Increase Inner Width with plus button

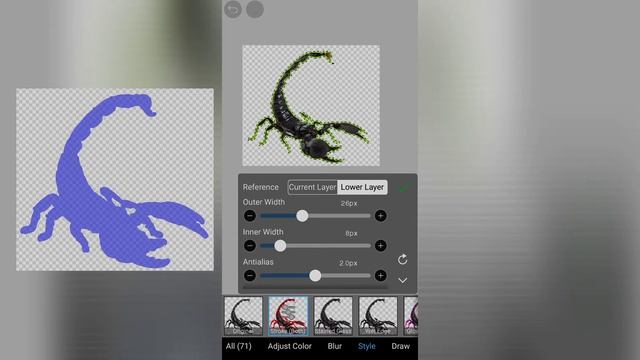coord(380,245)
